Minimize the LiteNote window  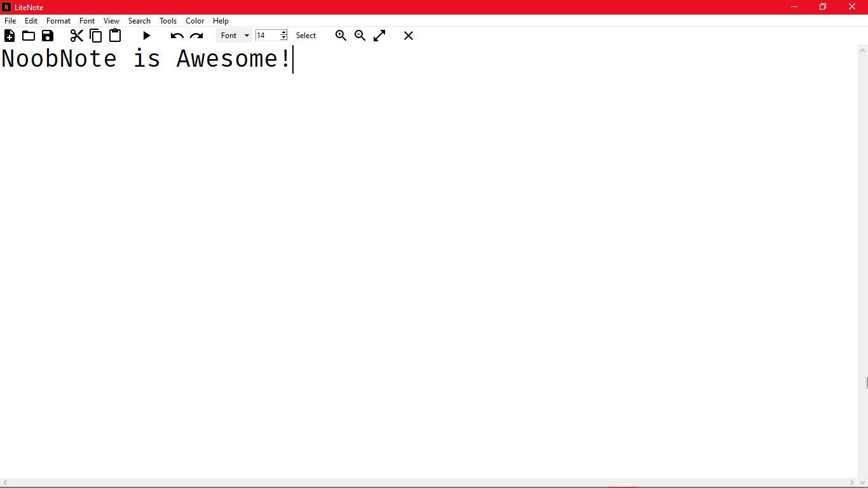(794, 7)
